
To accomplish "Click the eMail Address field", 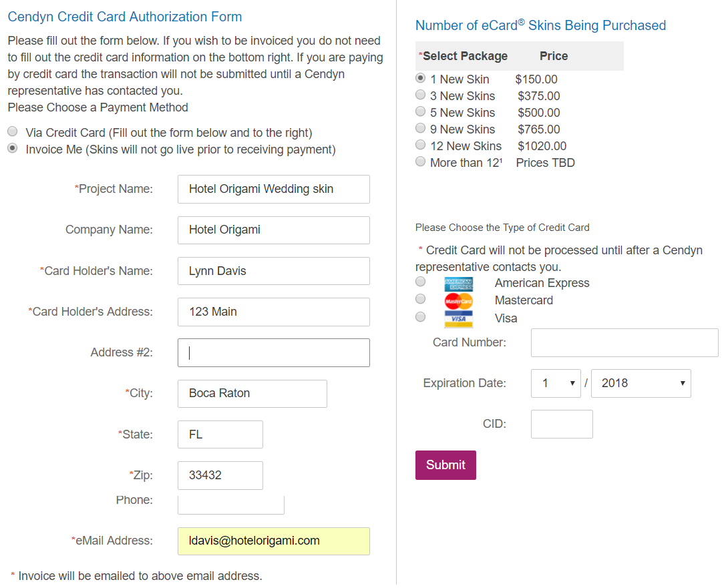I will pos(274,541).
